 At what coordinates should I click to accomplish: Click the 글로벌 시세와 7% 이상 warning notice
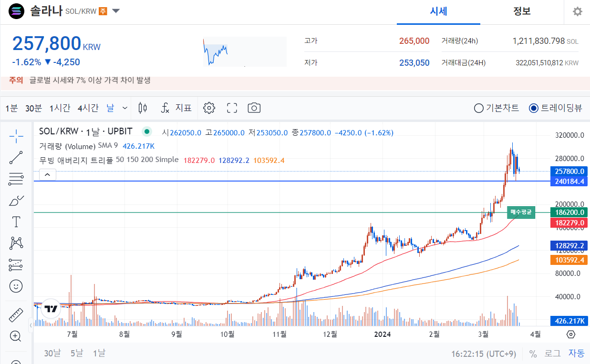tap(90, 80)
